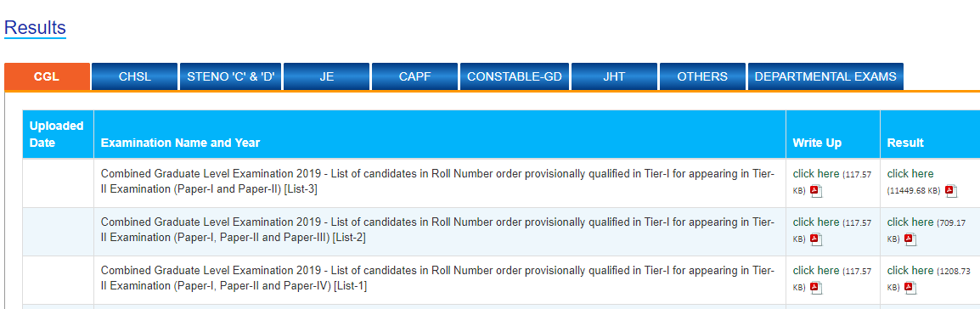The height and width of the screenshot is (309, 980).
Task: Select the CAPF tab
Action: (x=415, y=76)
